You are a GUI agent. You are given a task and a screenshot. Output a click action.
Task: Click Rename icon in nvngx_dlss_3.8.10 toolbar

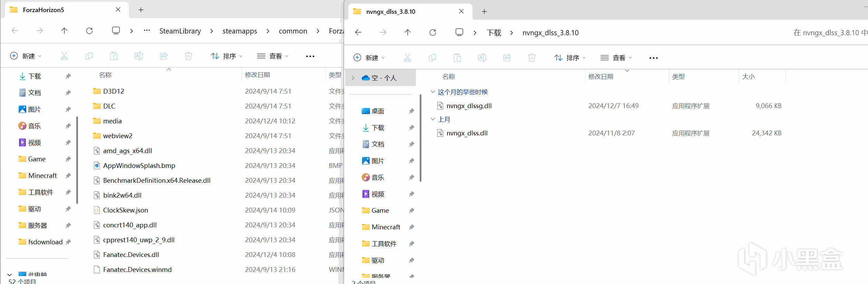[x=482, y=58]
